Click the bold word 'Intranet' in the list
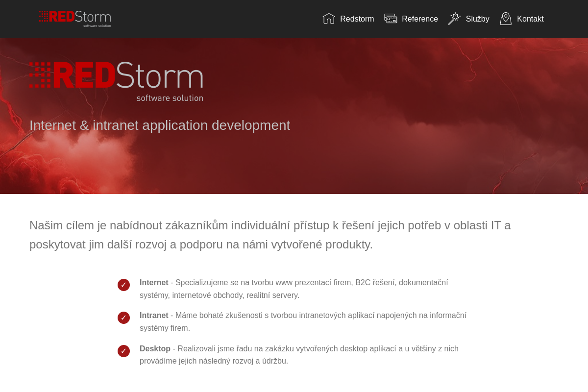This screenshot has width=588, height=392. click(154, 316)
